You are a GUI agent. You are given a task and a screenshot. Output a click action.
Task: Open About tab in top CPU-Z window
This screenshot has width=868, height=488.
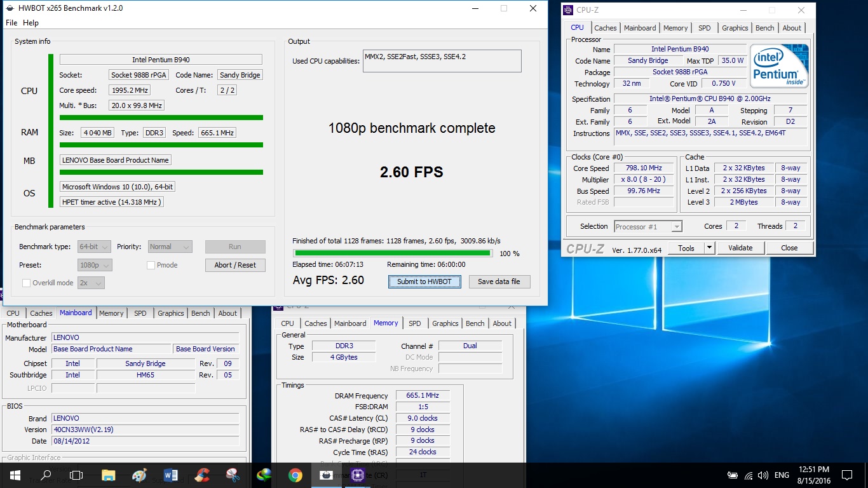[x=792, y=28]
